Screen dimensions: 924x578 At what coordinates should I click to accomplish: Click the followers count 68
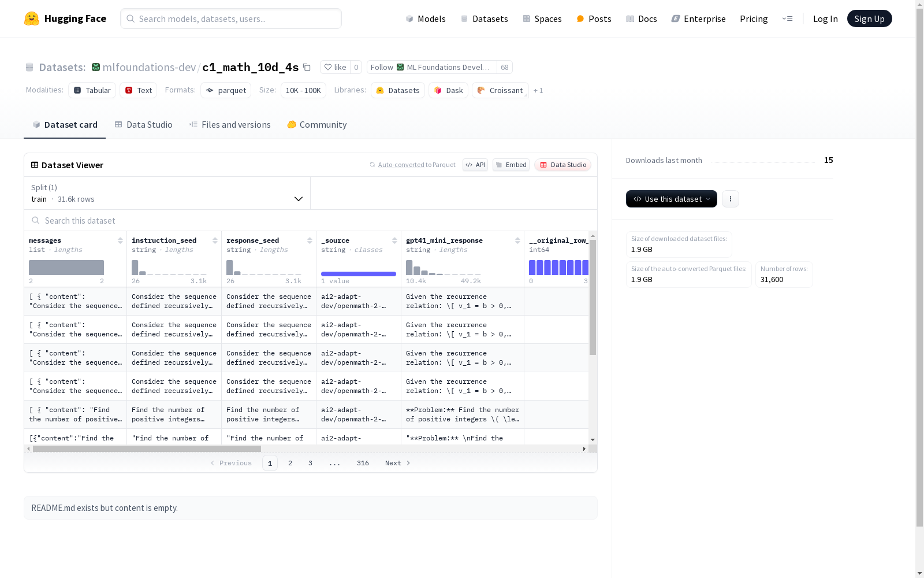coord(505,67)
